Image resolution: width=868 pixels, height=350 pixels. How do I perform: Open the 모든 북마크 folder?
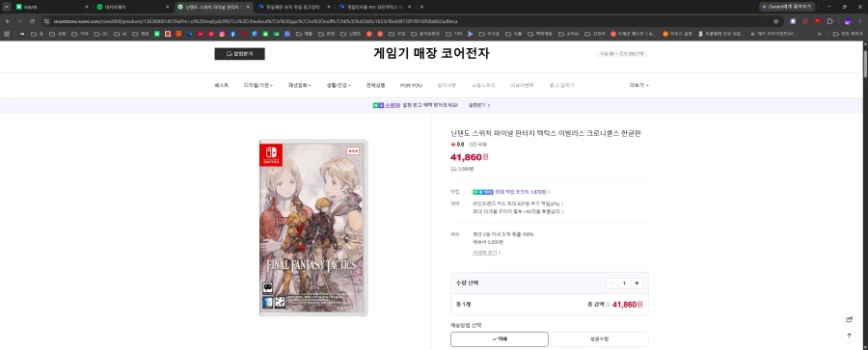(x=848, y=34)
